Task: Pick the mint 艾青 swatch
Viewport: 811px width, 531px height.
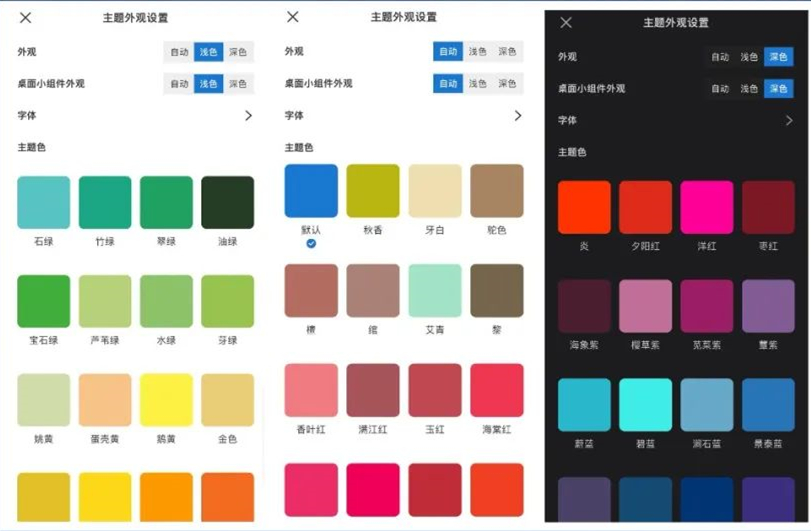Action: pyautogui.click(x=435, y=291)
